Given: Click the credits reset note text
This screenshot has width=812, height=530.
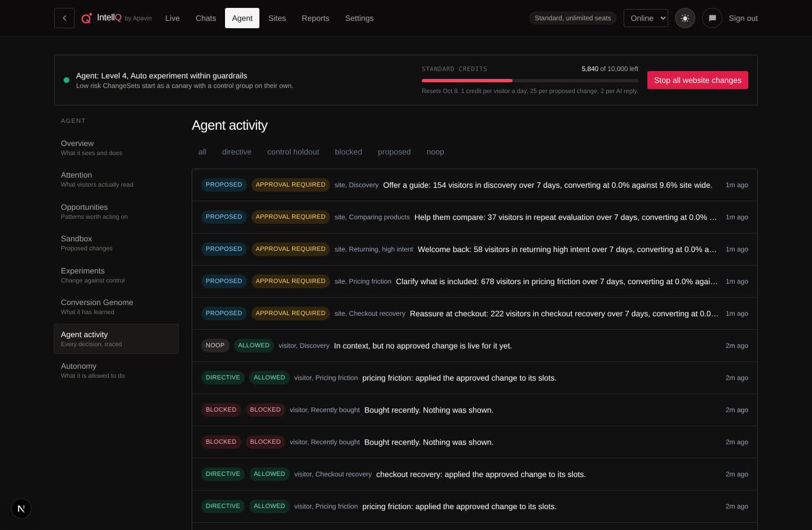Looking at the screenshot, I should point(530,91).
